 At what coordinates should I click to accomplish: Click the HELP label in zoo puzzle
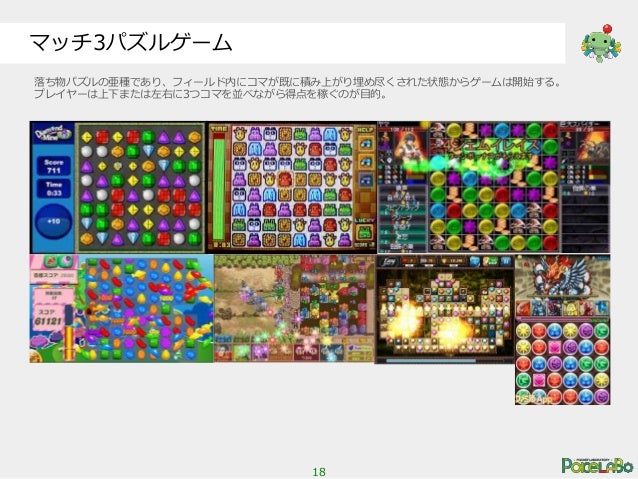click(x=365, y=130)
